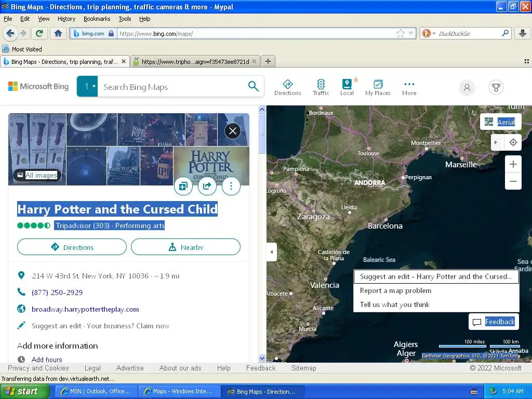Open the Microsoft Rewards trophy icon
The image size is (532, 399).
496,87
